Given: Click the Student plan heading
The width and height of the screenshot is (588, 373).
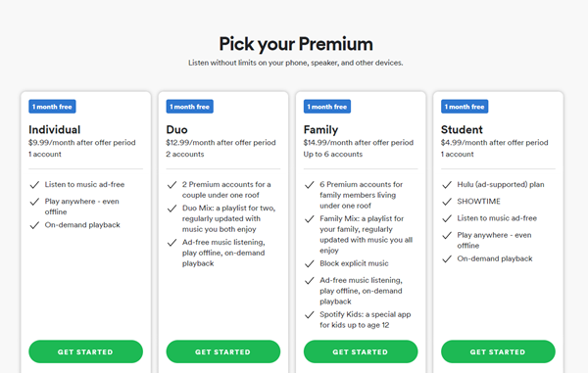Looking at the screenshot, I should click(462, 129).
